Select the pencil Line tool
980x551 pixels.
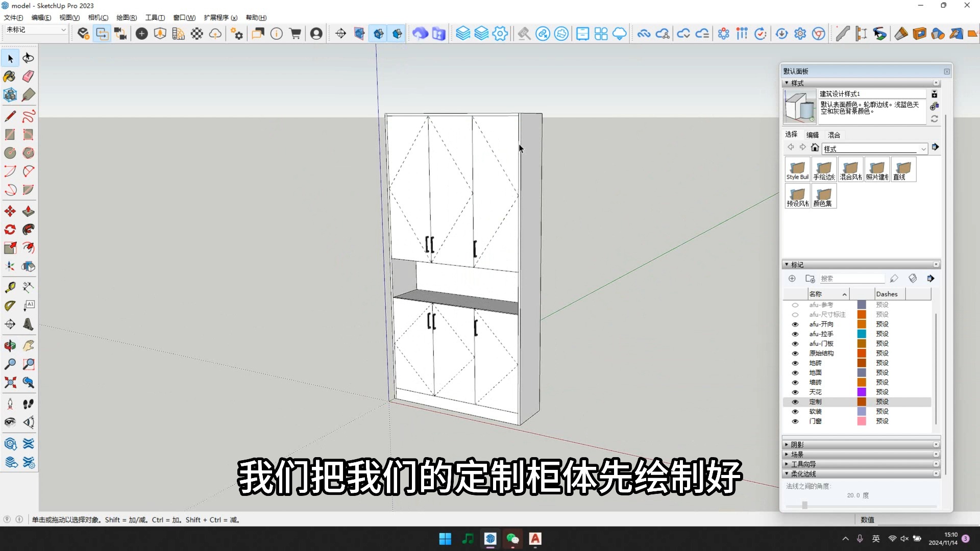pyautogui.click(x=10, y=115)
